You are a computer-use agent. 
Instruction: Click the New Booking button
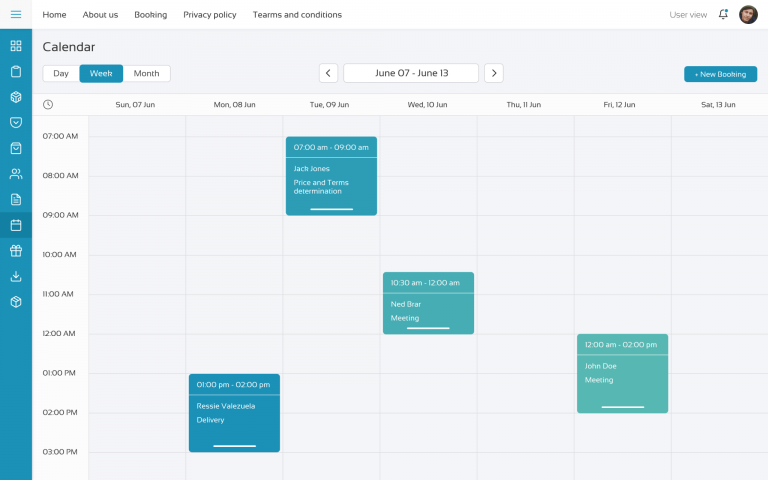click(720, 74)
